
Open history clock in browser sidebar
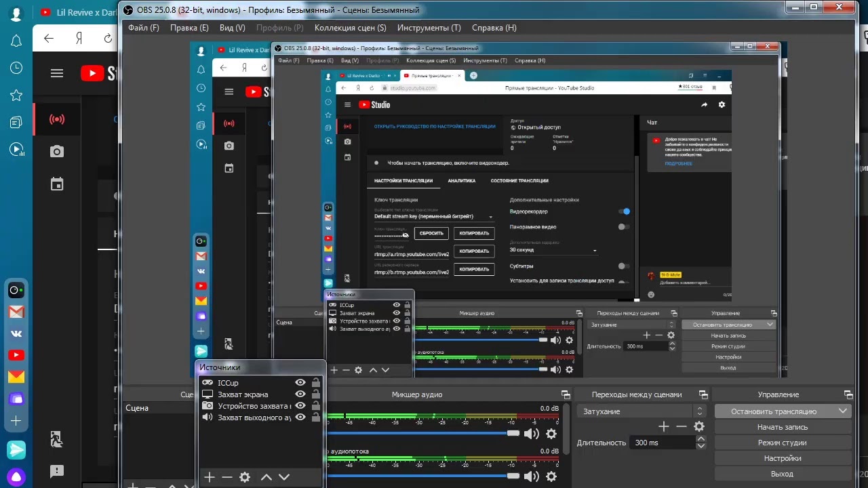16,68
